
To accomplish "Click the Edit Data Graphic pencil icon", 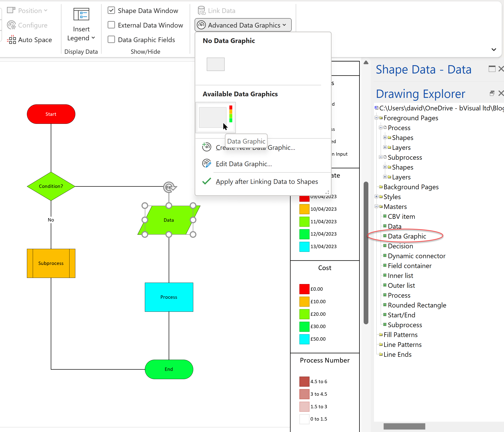I will pyautogui.click(x=206, y=163).
